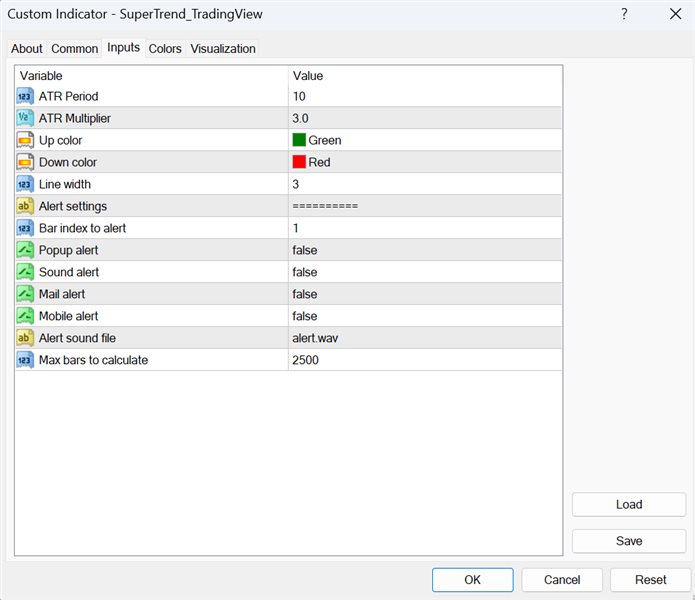Screen dimensions: 695x600
Task: Click the integer icon beside Bar index to alert
Action: click(x=25, y=228)
